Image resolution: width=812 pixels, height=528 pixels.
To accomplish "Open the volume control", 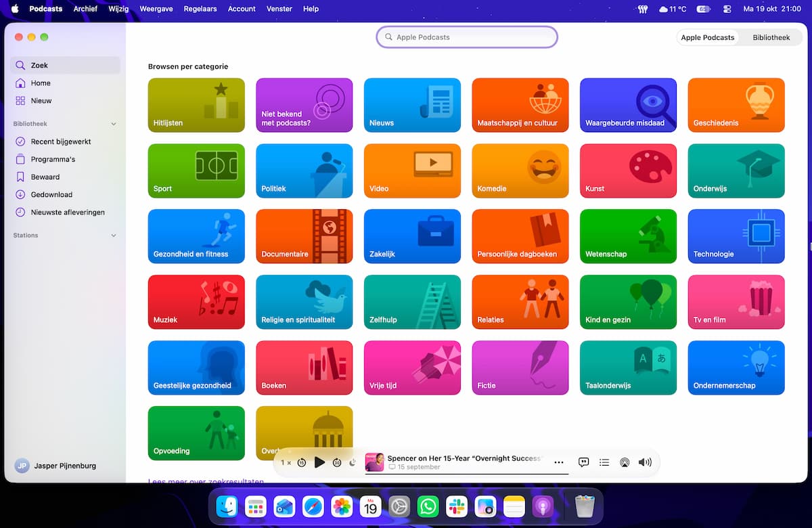I will 645,462.
